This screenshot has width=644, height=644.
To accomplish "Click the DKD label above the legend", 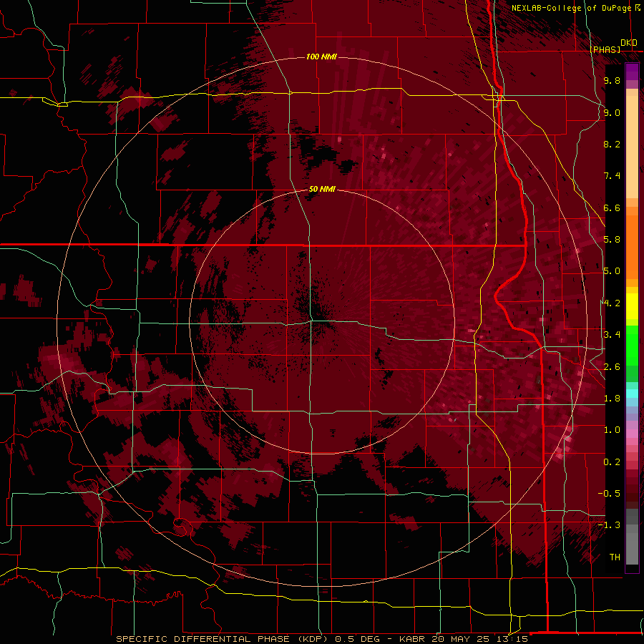I will click(629, 43).
